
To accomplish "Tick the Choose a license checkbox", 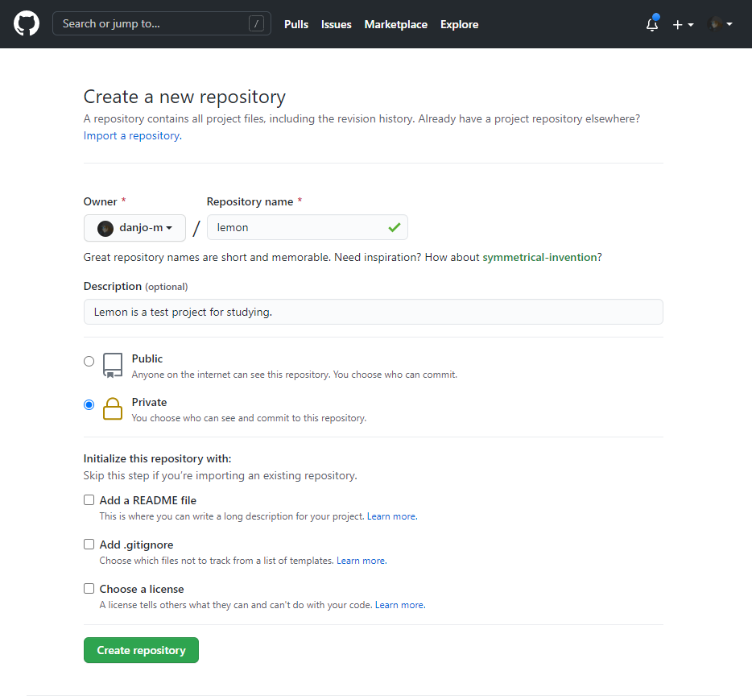I will click(x=89, y=588).
